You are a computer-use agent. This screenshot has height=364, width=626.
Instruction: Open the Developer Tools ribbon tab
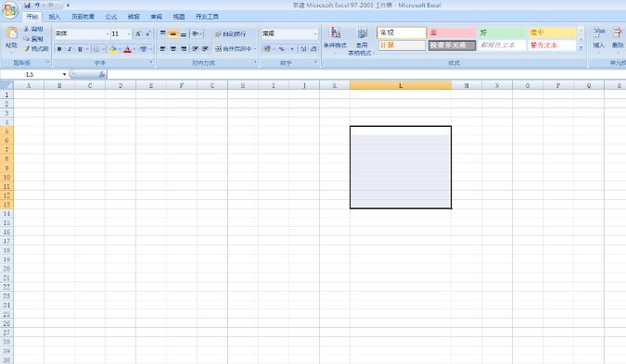coord(207,17)
